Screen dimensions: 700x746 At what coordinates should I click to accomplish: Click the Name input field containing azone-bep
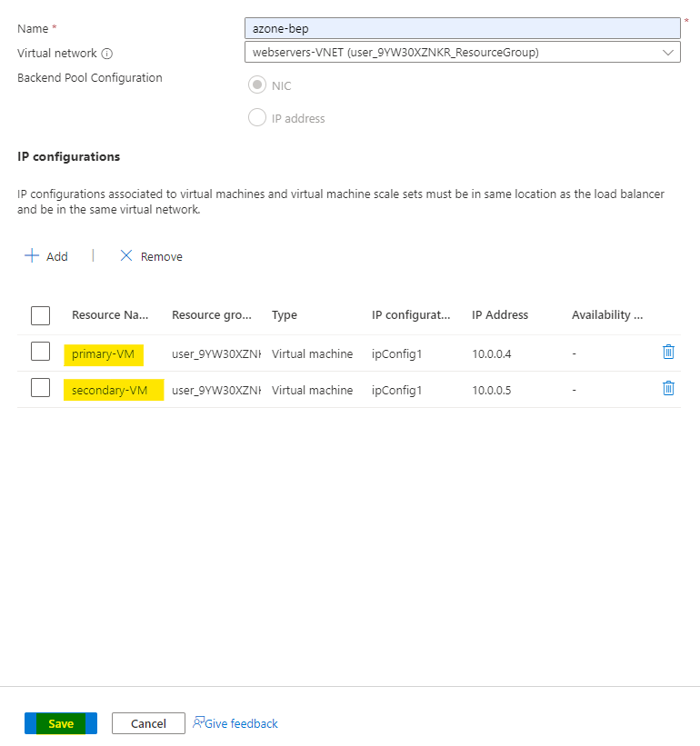coord(462,28)
